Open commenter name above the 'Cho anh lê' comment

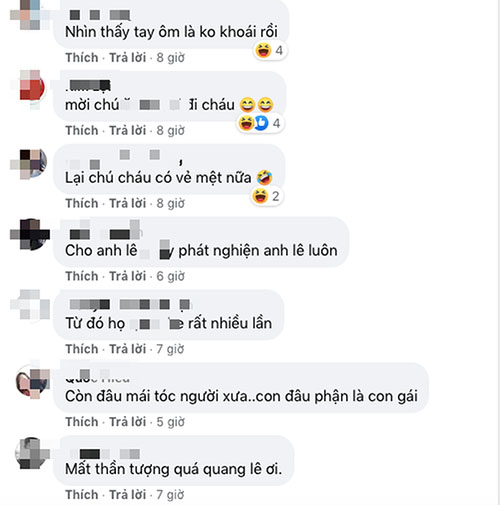point(103,233)
